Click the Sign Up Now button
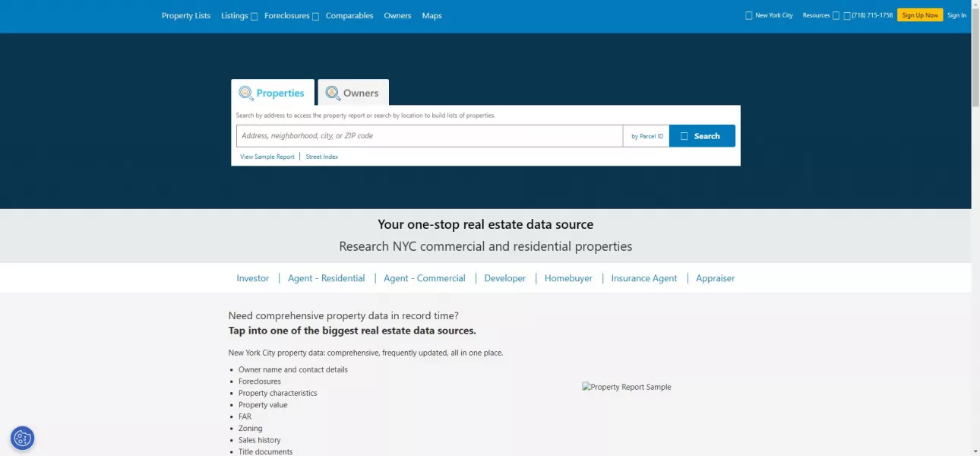 tap(920, 15)
